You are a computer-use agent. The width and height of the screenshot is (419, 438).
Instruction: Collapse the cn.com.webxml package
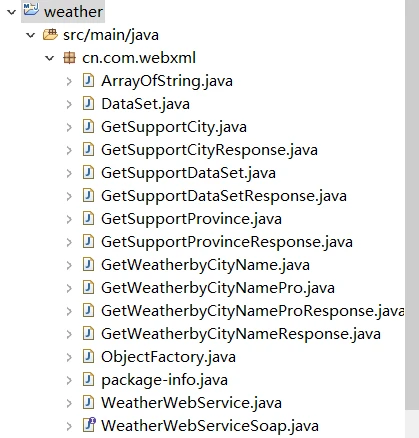pyautogui.click(x=50, y=58)
